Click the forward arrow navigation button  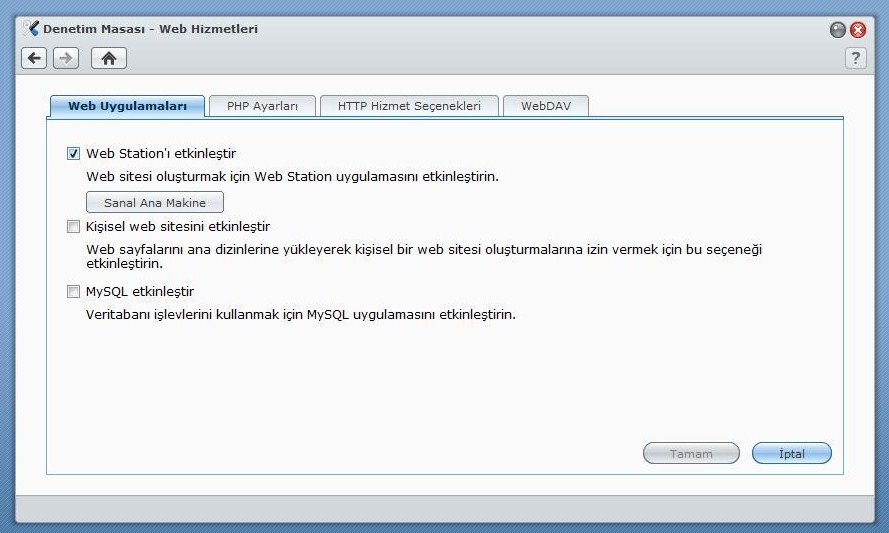point(66,58)
